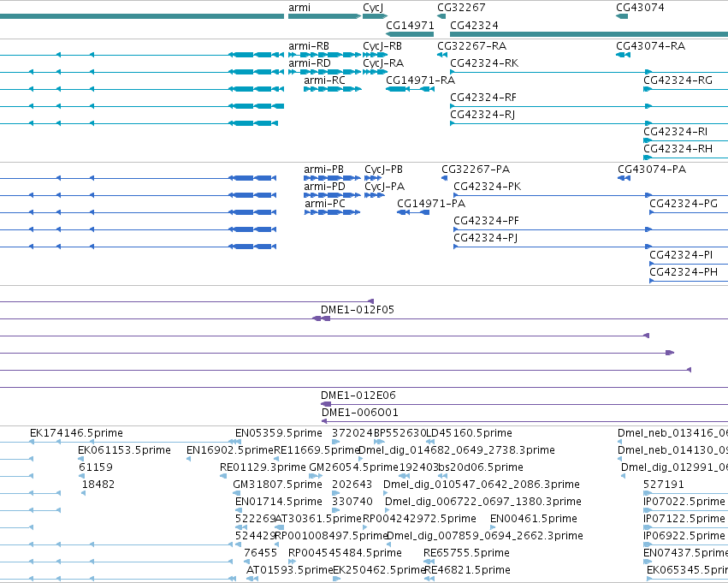The height and width of the screenshot is (583, 728).
Task: Click EST RE01129.3prime
Action: click(x=263, y=467)
